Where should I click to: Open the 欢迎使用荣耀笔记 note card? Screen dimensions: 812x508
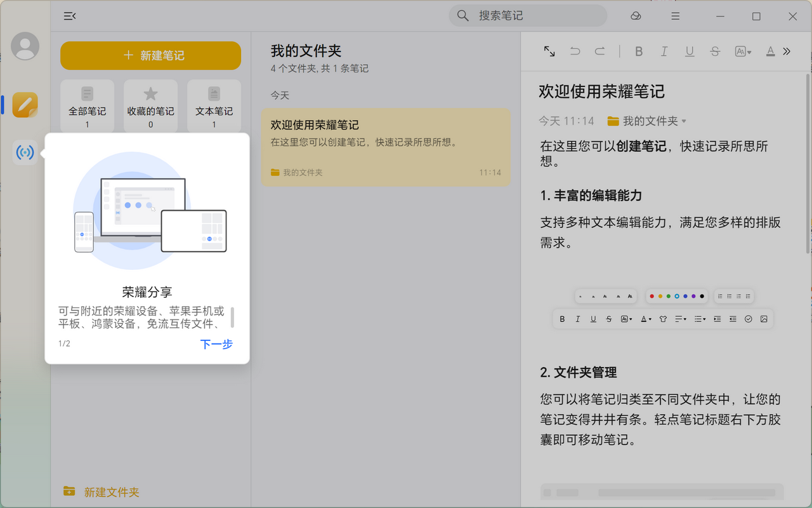(386, 147)
